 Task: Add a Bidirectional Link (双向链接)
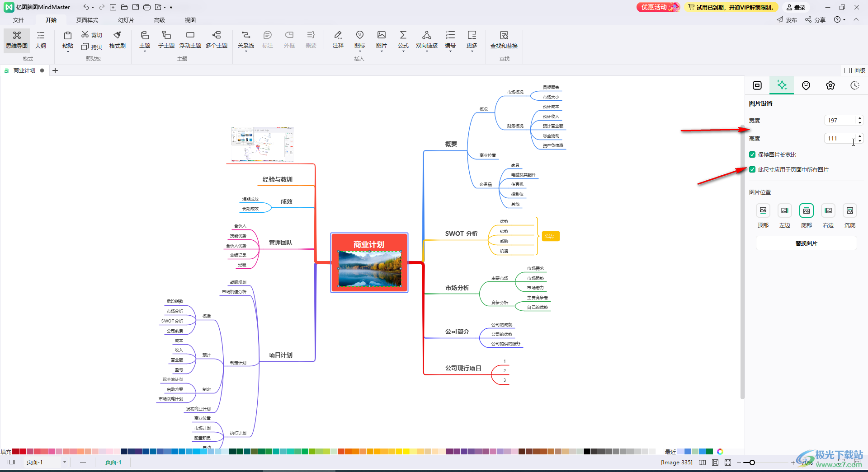tap(427, 39)
